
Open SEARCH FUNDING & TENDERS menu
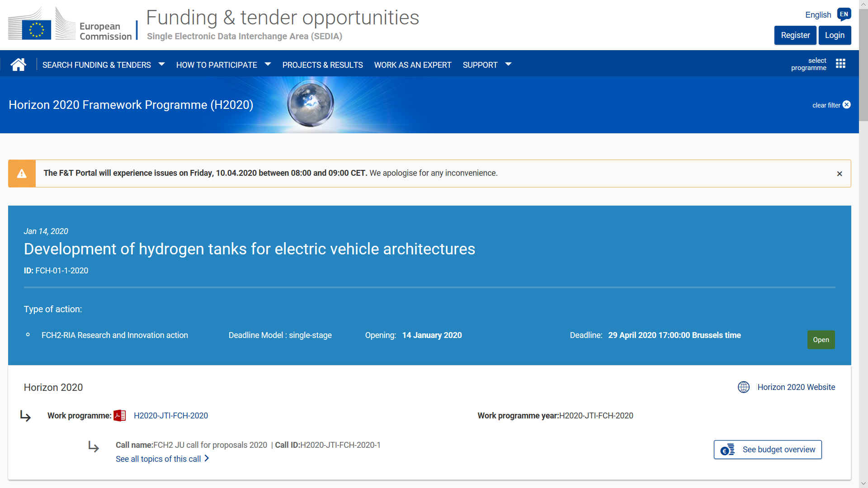[97, 65]
